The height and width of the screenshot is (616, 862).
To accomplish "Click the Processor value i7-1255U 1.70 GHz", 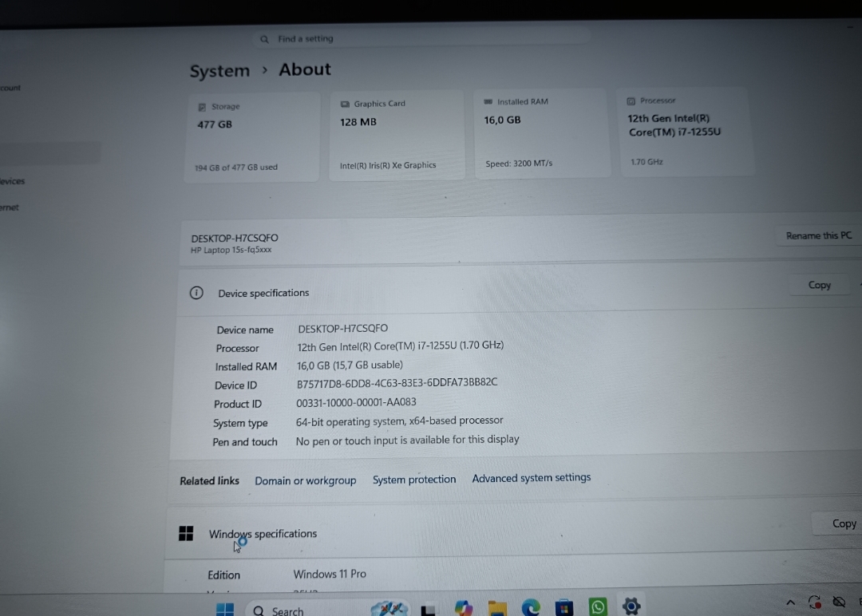I will coord(400,346).
